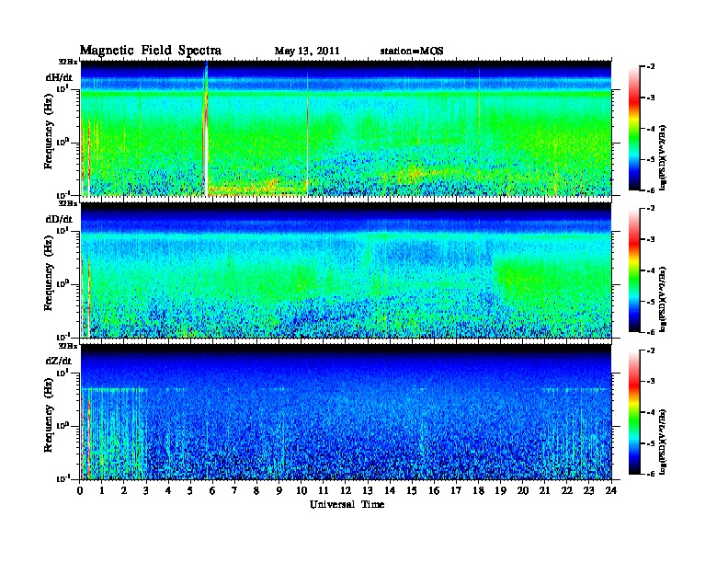
Task: Click the log(PSD) label of dZ/dt color bar
Action: pyautogui.click(x=663, y=442)
